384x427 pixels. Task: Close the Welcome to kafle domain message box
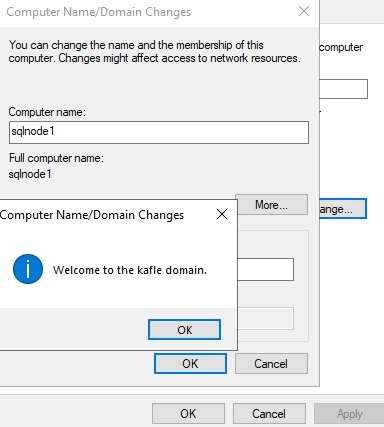point(222,214)
